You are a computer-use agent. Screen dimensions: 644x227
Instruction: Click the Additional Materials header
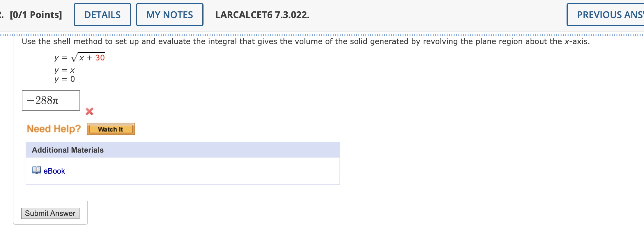click(68, 150)
